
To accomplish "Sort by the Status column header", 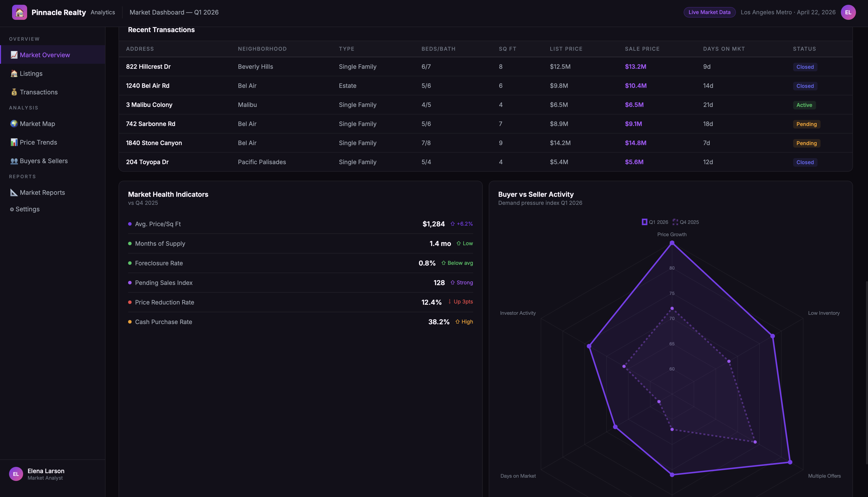I will tap(804, 49).
